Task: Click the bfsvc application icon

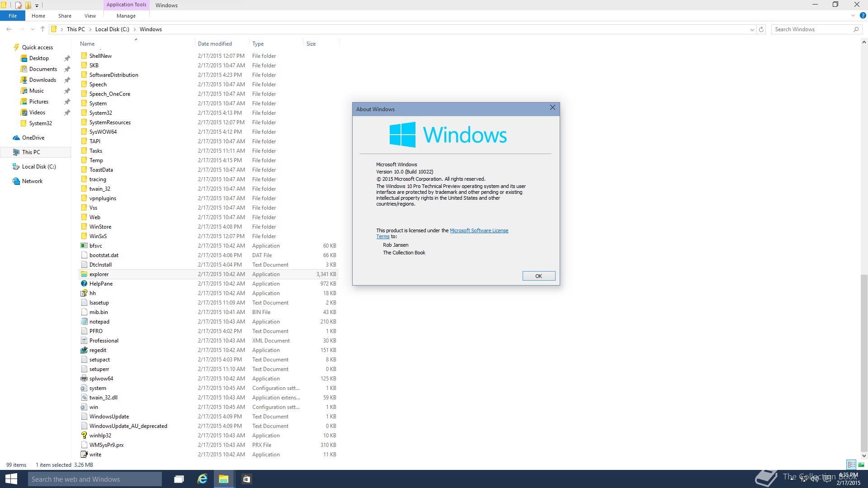Action: [x=84, y=246]
